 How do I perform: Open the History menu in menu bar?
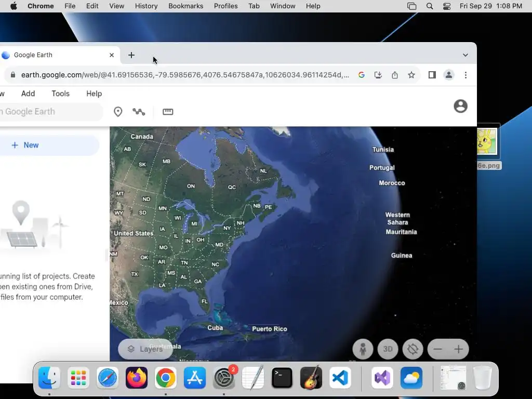coord(146,6)
